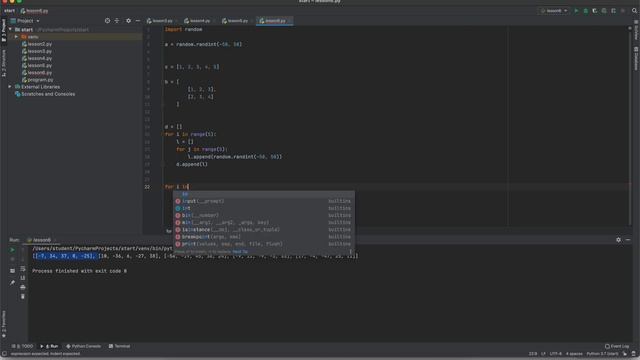
Task: Toggle soft-wrap in Run panel output
Action: 22,269
